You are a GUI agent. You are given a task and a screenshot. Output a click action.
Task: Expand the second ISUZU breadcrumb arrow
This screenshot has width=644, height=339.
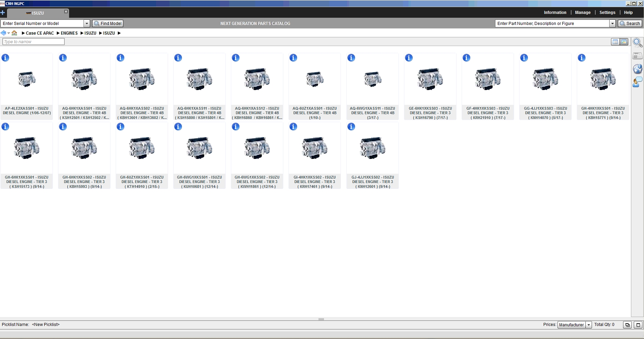point(100,33)
